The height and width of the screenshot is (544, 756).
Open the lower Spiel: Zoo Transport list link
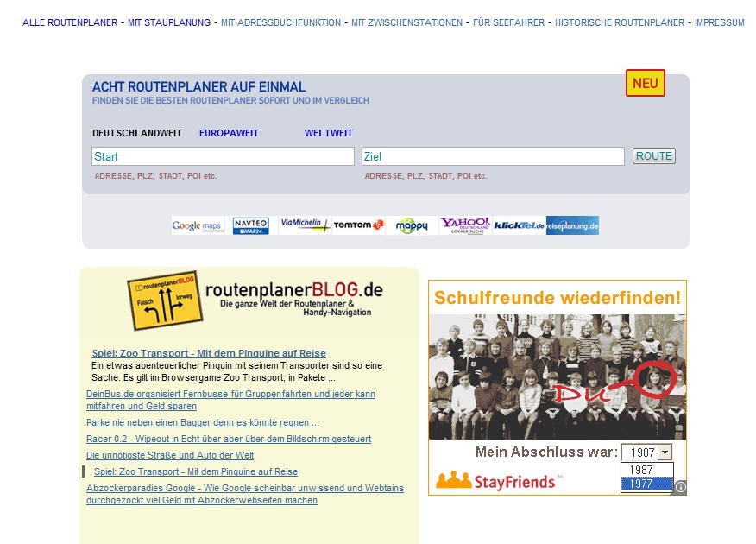[196, 471]
